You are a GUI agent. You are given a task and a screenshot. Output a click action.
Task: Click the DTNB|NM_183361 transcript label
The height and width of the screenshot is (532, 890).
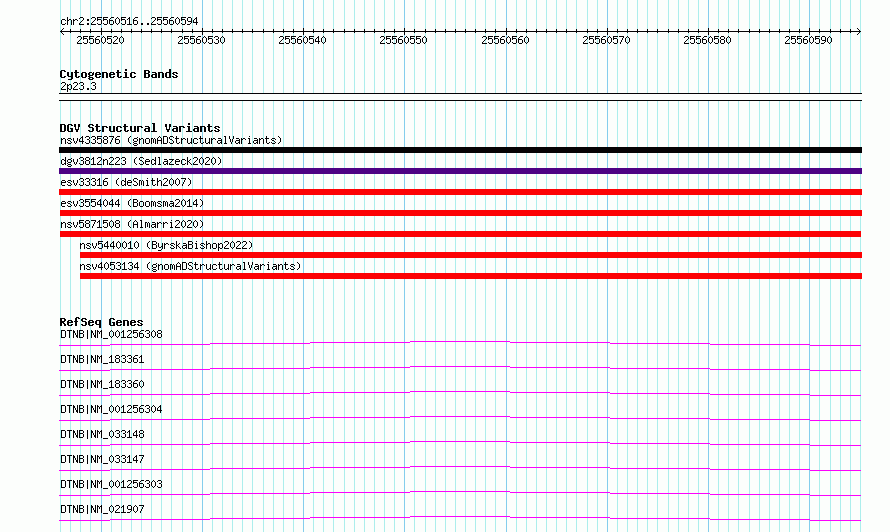102,359
